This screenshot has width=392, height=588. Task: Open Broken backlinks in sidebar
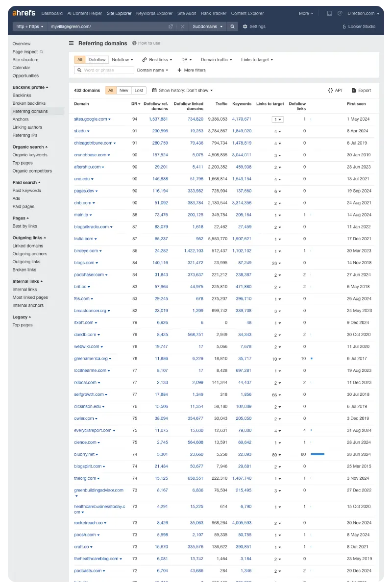(29, 103)
